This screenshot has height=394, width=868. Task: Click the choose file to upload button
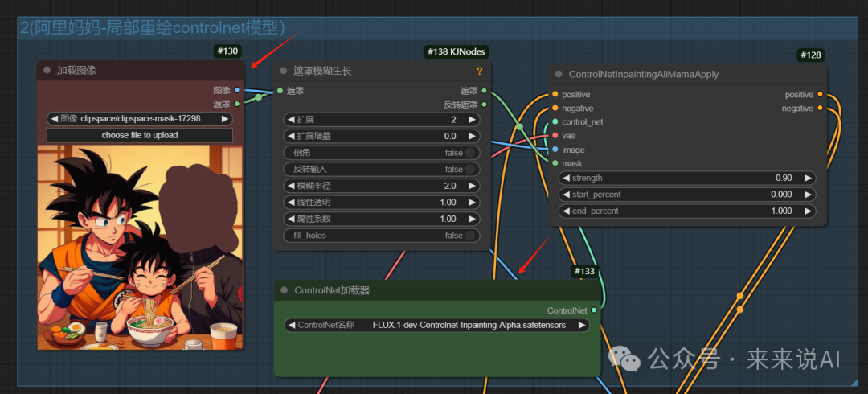point(140,135)
